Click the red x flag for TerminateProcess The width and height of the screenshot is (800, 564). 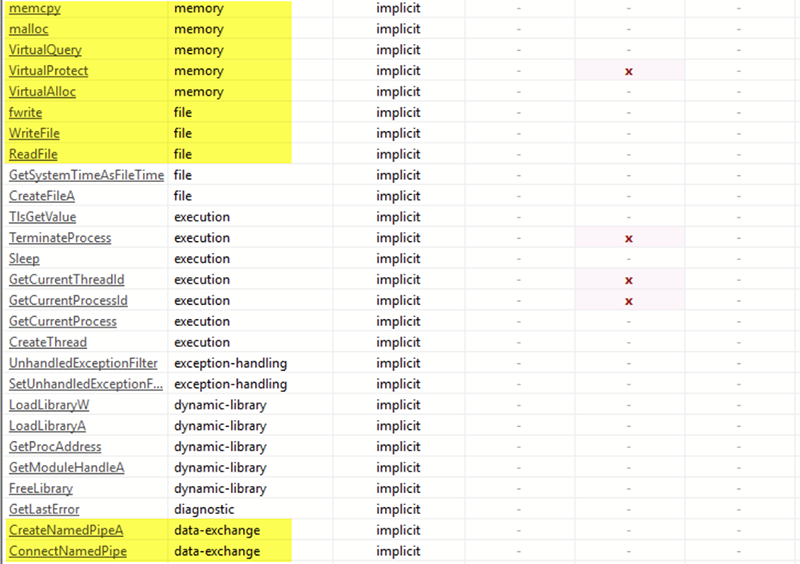pos(629,238)
